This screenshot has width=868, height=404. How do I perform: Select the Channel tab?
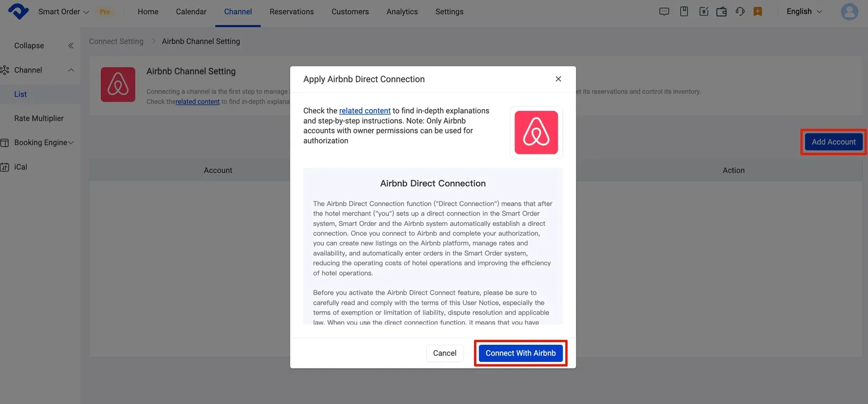238,11
